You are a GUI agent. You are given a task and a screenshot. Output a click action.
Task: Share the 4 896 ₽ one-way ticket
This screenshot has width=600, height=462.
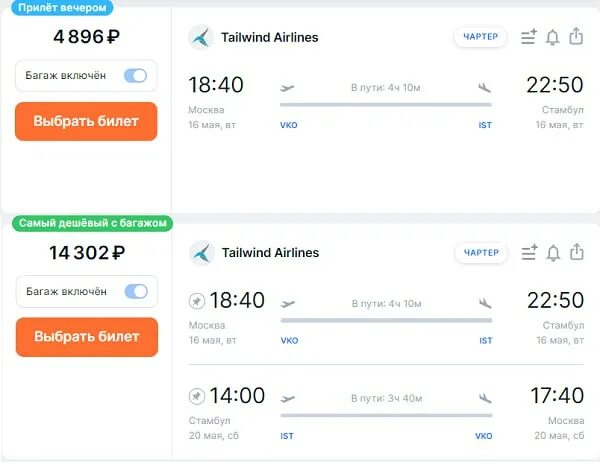[576, 37]
